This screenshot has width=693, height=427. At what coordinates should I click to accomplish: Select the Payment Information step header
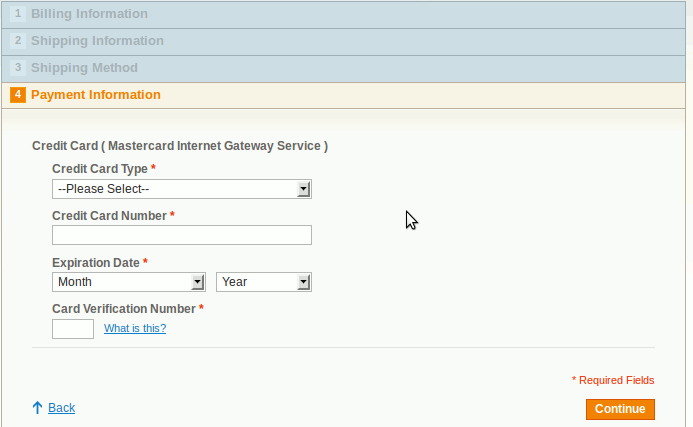click(343, 95)
